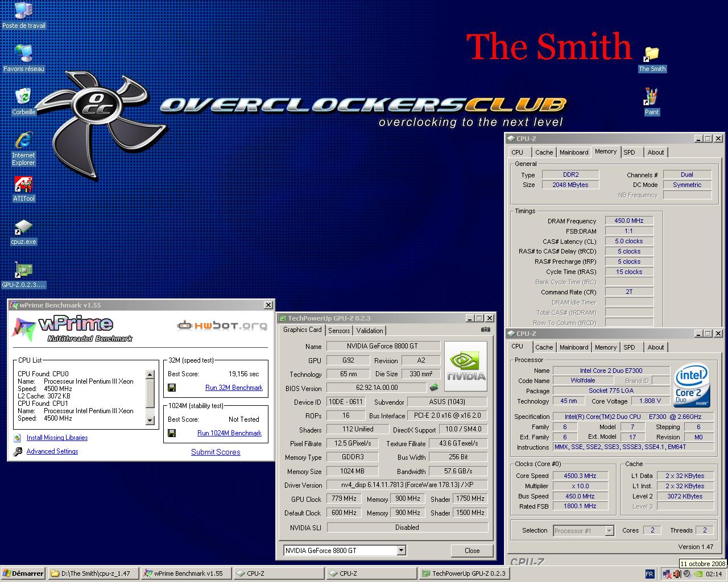Minimize the GPU-Z window

[469, 318]
